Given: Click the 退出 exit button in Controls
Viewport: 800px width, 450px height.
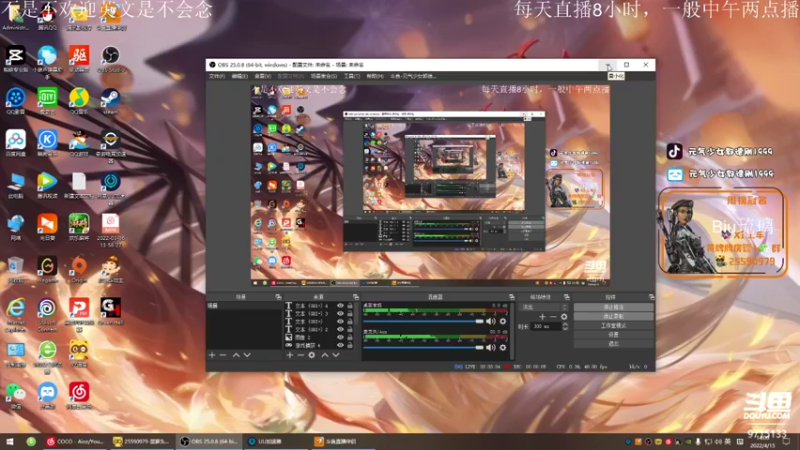Looking at the screenshot, I should coord(613,344).
